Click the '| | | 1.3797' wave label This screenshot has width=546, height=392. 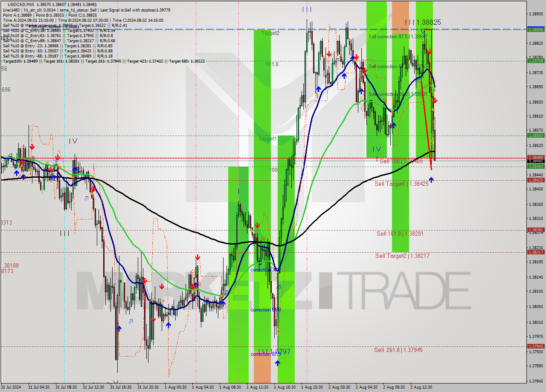pyautogui.click(x=274, y=352)
